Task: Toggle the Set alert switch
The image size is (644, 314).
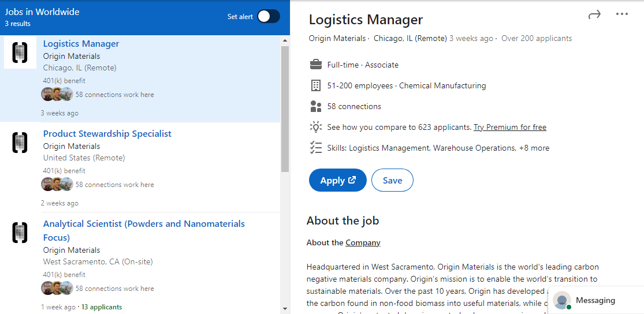Action: 269,16
